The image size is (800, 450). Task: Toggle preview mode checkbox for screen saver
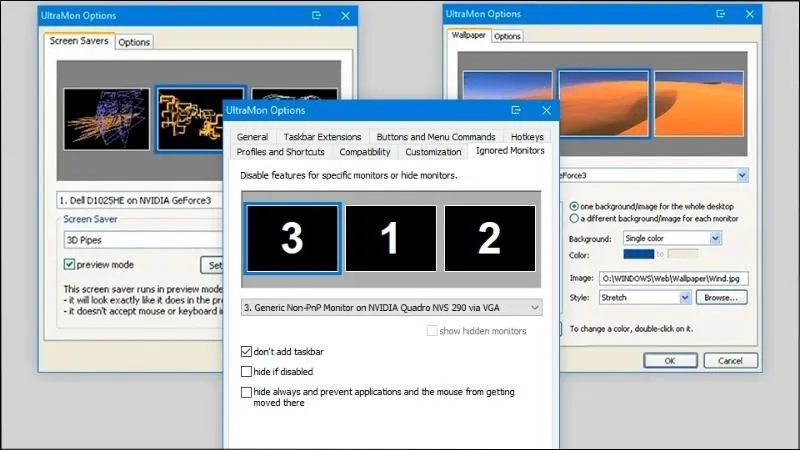pos(69,265)
